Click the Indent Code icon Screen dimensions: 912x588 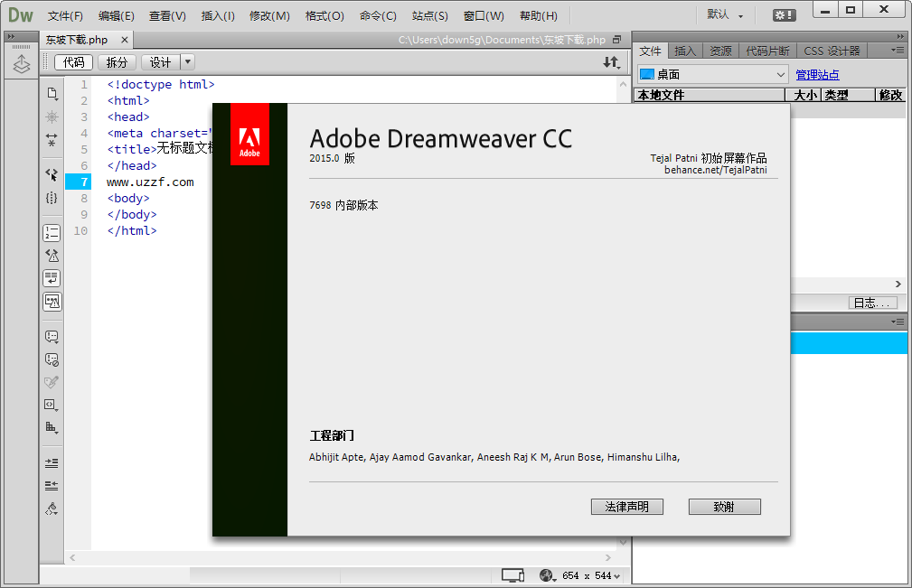(52, 463)
